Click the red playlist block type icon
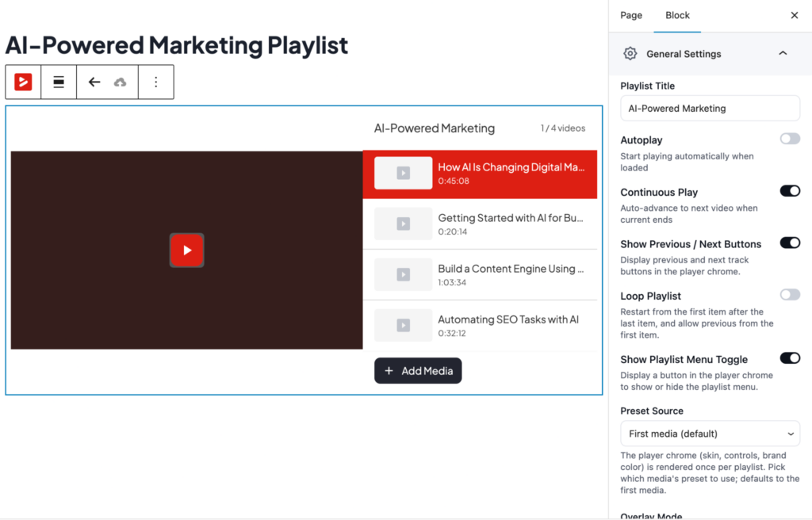The image size is (812, 520). tap(23, 82)
